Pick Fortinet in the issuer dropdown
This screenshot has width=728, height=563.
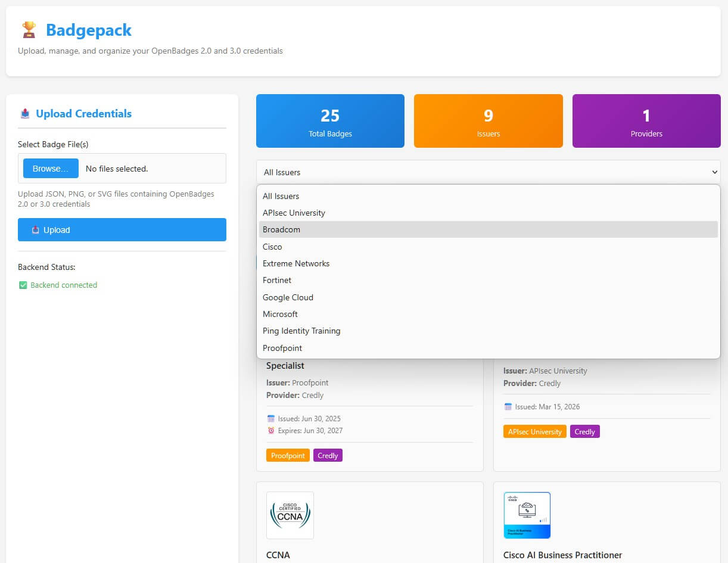pyautogui.click(x=489, y=280)
